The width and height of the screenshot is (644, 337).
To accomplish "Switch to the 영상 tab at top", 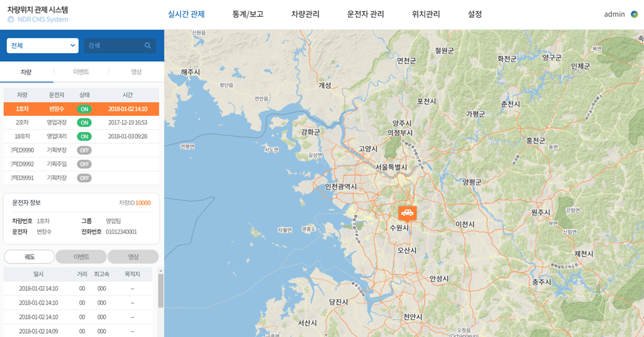I will pyautogui.click(x=136, y=72).
